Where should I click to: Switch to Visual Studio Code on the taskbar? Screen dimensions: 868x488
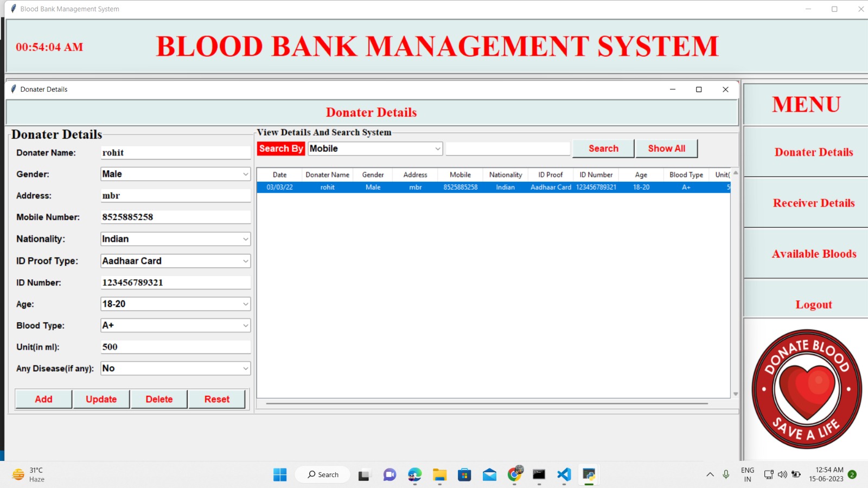(564, 474)
